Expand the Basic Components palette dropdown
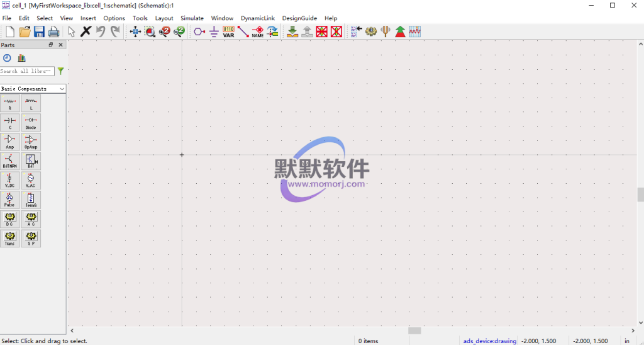This screenshot has height=345, width=644. coord(62,89)
